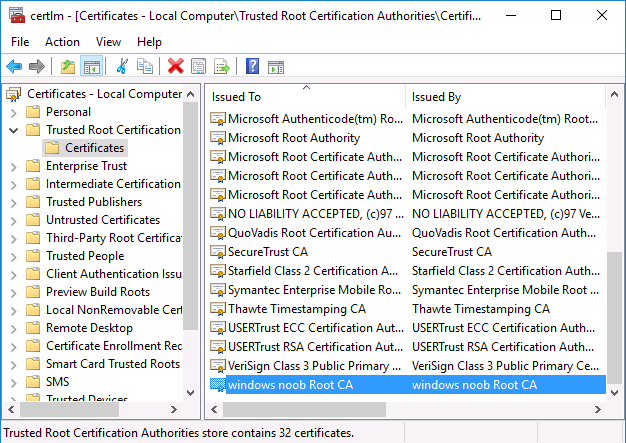Click the Back arrow toolbar icon
626x443 pixels.
[14, 66]
